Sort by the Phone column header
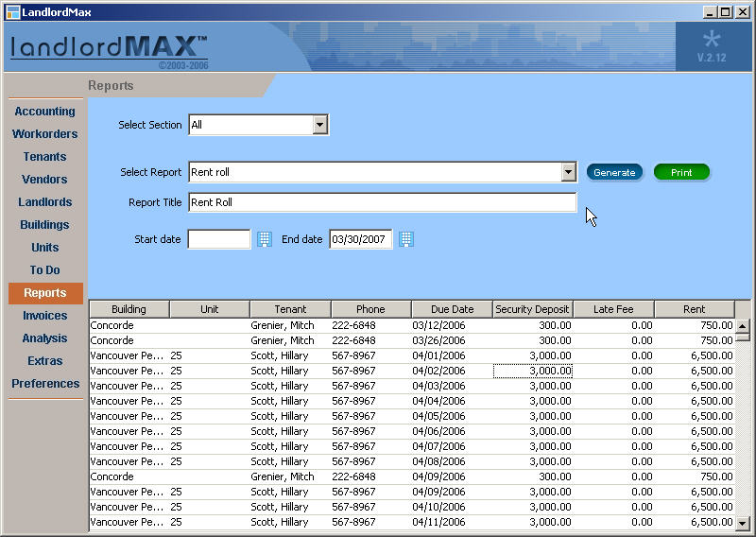 (x=370, y=309)
